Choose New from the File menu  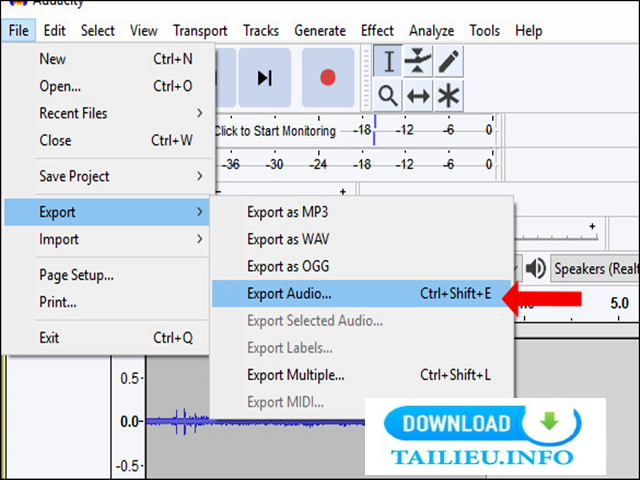pos(109,59)
